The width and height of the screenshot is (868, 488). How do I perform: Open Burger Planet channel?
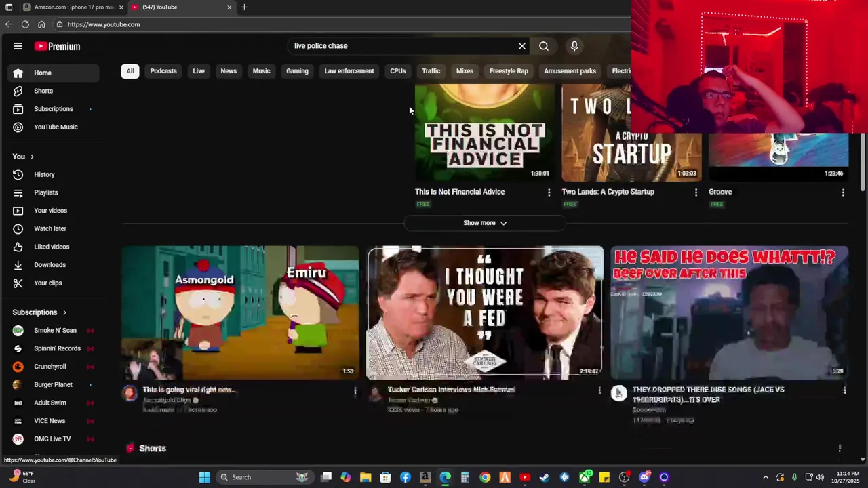coord(54,384)
